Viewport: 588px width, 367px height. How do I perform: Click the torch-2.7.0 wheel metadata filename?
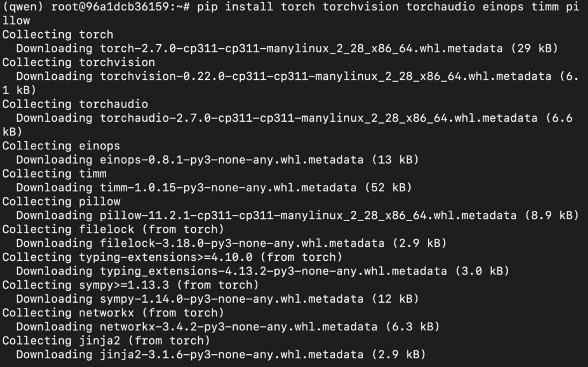point(301,48)
